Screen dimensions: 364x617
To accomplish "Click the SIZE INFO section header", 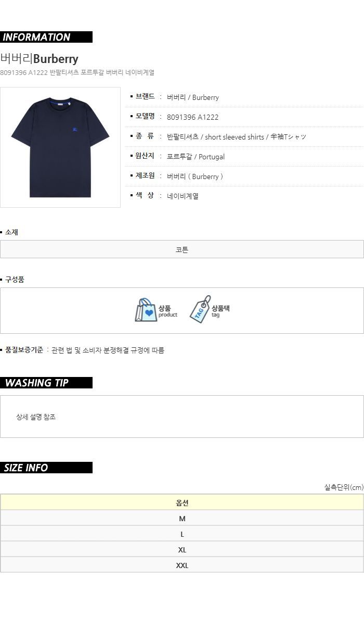I will 46,468.
